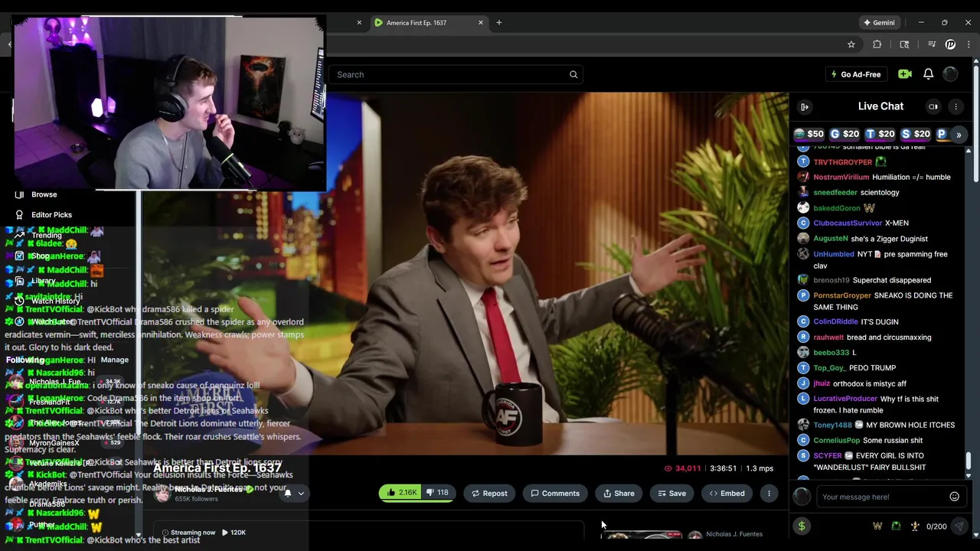The image size is (980, 551).
Task: Open Google Lens search icon in toolbar
Action: point(904,44)
